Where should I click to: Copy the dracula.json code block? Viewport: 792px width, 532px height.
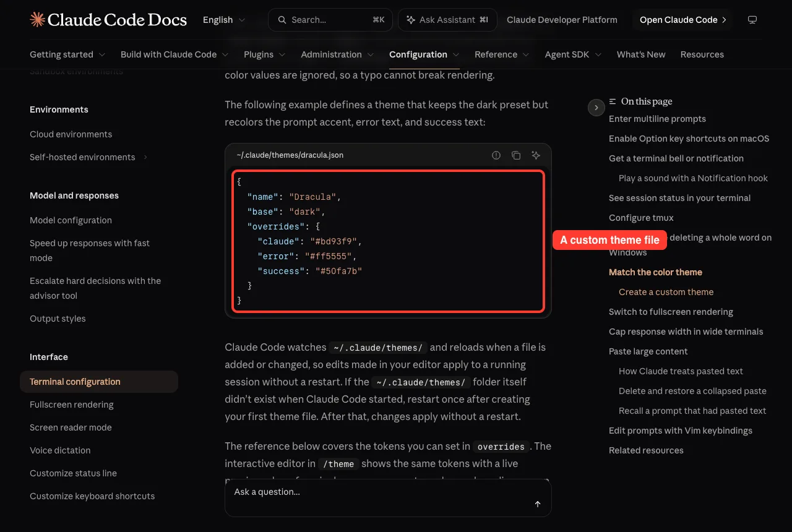coord(516,155)
